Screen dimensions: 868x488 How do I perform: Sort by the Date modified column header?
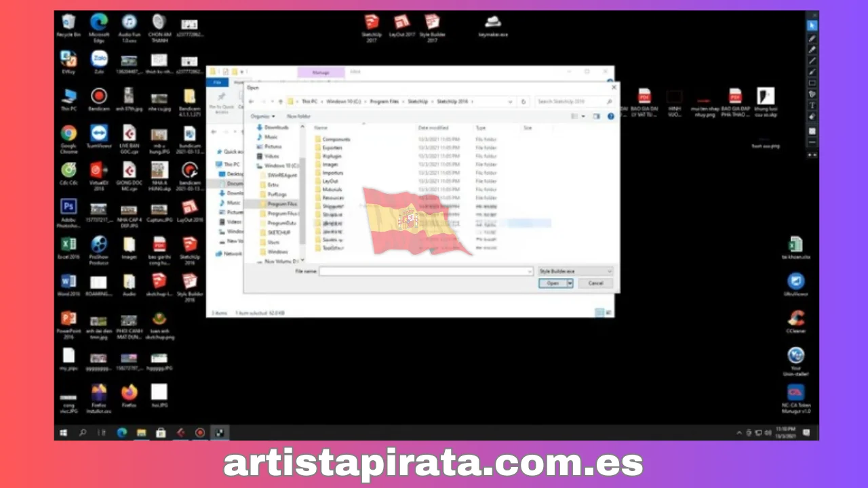click(433, 127)
